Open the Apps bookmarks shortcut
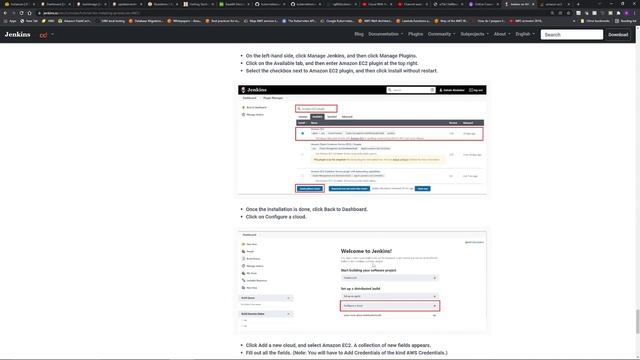This screenshot has width=640, height=360. 10,21
